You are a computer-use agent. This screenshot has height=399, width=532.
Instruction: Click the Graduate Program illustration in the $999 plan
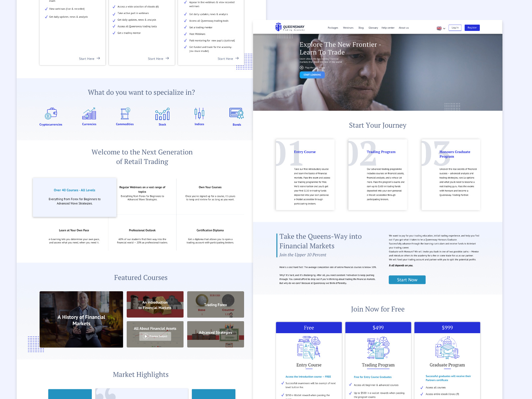(447, 348)
